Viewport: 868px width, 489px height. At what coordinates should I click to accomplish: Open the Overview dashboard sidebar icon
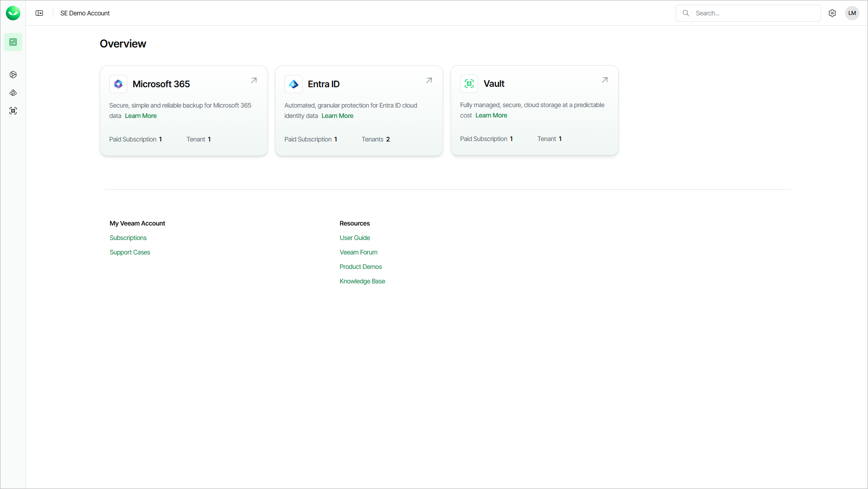13,42
